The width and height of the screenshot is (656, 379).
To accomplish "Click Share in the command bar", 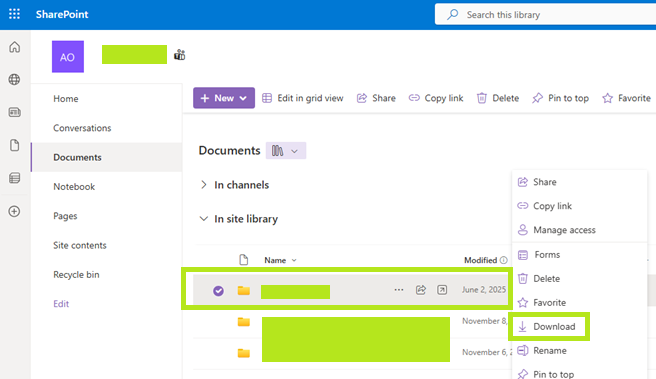I will coord(376,98).
